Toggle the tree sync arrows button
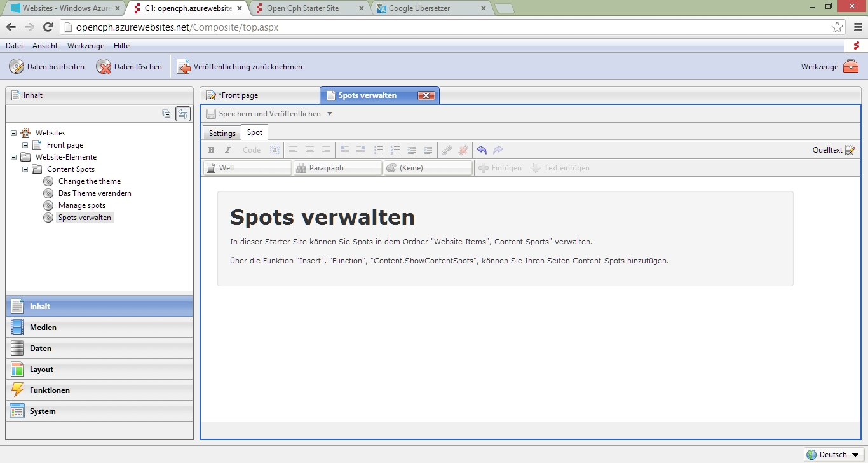This screenshot has width=868, height=463. (x=183, y=114)
